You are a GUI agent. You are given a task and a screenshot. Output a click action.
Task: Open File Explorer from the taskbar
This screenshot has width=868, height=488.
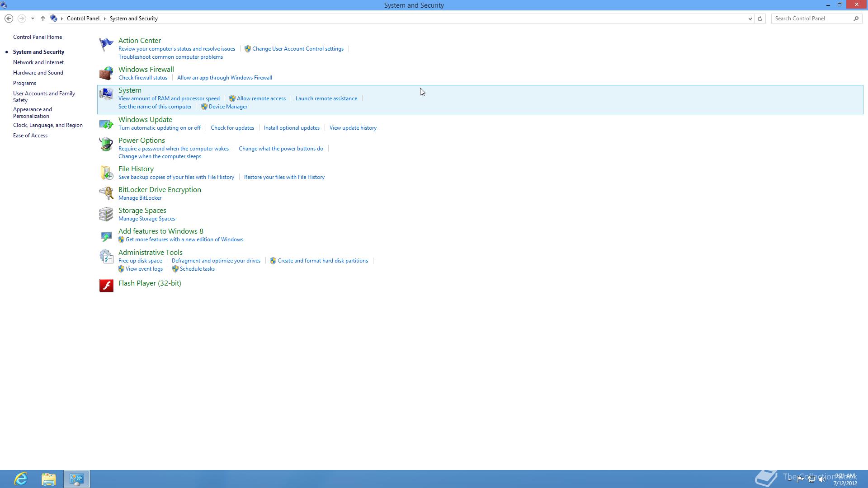click(49, 479)
